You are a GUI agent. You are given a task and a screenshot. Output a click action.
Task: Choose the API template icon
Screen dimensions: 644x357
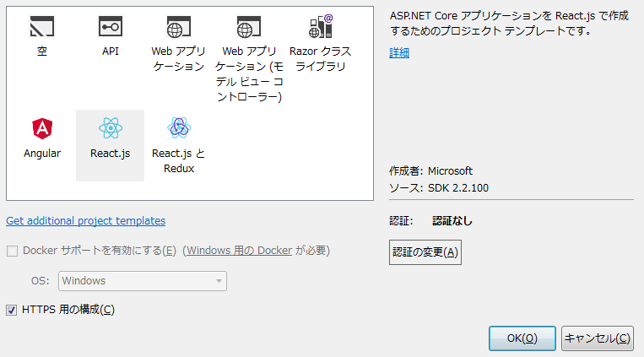click(110, 27)
